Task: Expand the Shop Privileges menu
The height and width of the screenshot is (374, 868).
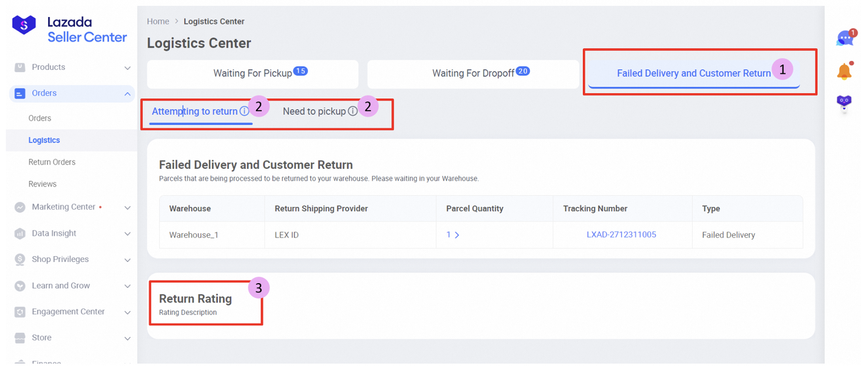Action: [127, 260]
